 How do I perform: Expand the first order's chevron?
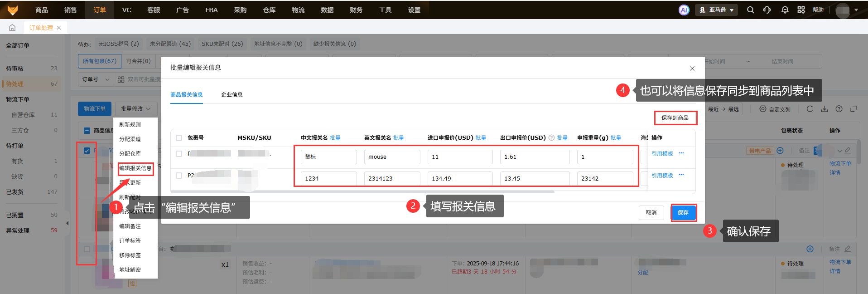click(x=840, y=151)
